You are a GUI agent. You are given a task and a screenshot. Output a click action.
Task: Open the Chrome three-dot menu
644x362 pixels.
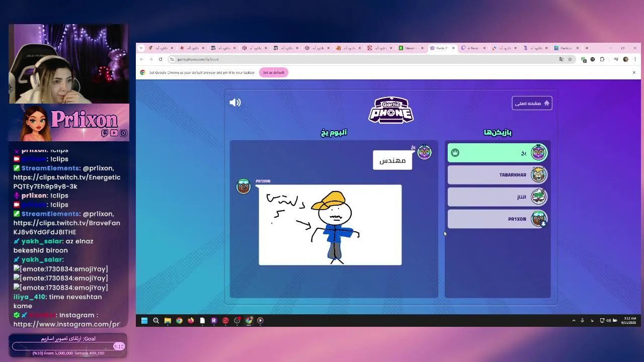[634, 59]
